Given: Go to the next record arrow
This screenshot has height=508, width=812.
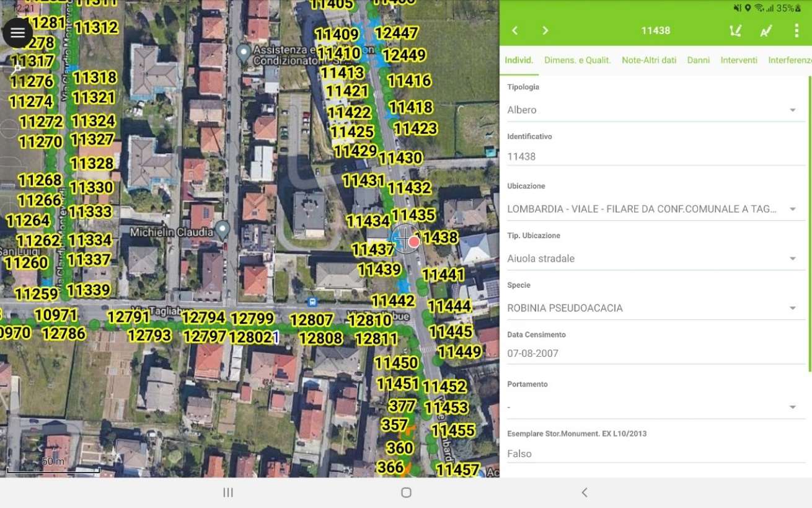Looking at the screenshot, I should [545, 30].
